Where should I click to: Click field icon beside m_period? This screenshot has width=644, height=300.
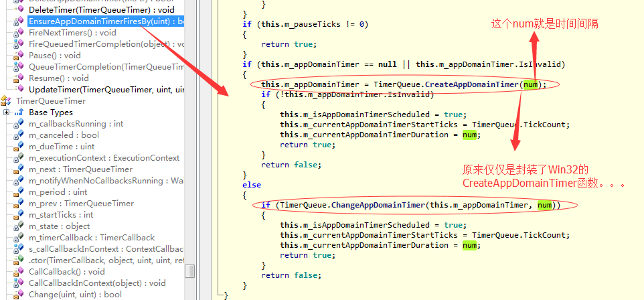pos(19,192)
